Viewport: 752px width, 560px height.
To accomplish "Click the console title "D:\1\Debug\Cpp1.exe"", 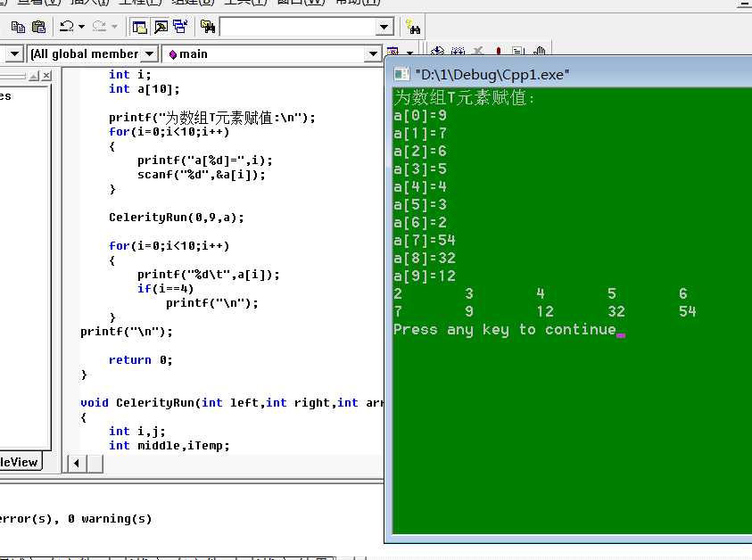I will 492,74.
